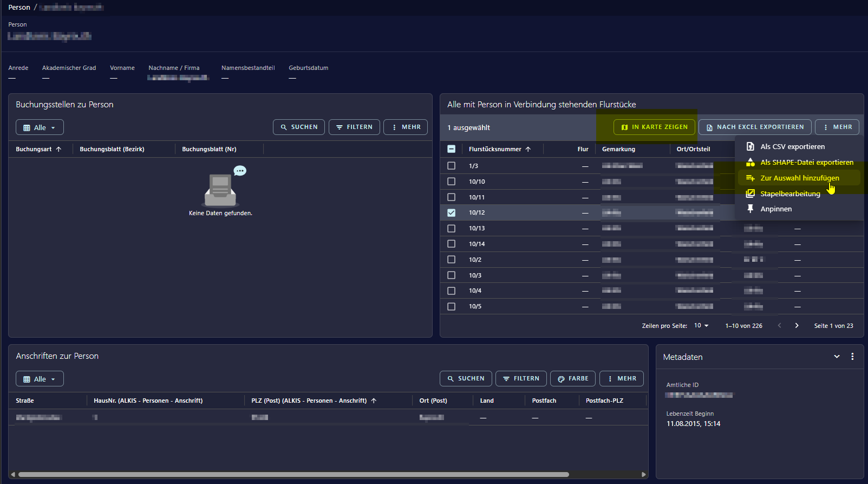Check the checkbox for Flurstück 1/3

pyautogui.click(x=451, y=166)
